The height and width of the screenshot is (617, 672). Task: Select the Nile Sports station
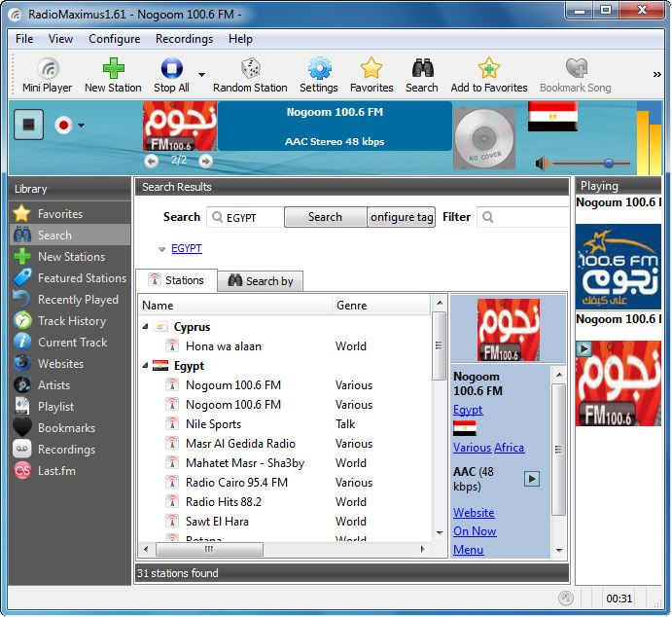(213, 424)
